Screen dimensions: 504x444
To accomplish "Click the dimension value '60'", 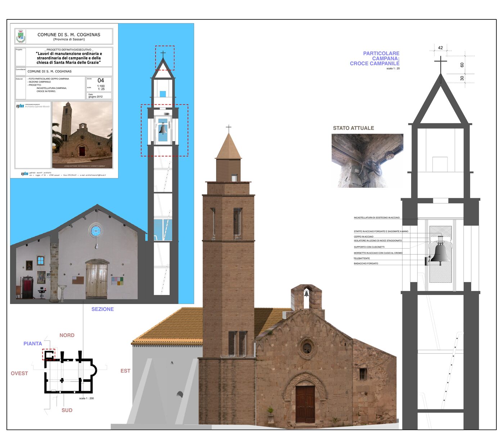I will click(x=462, y=65).
